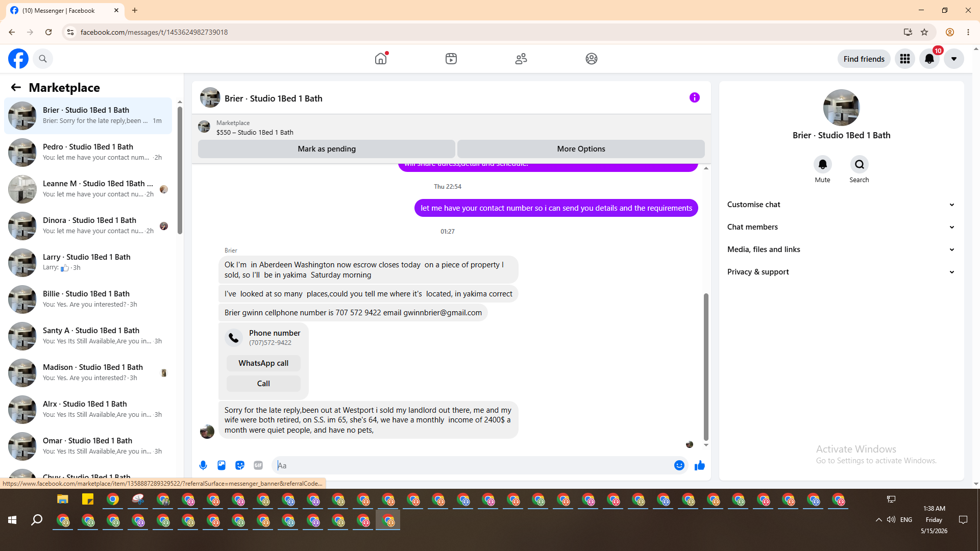Click the Call button under phone number

[263, 384]
